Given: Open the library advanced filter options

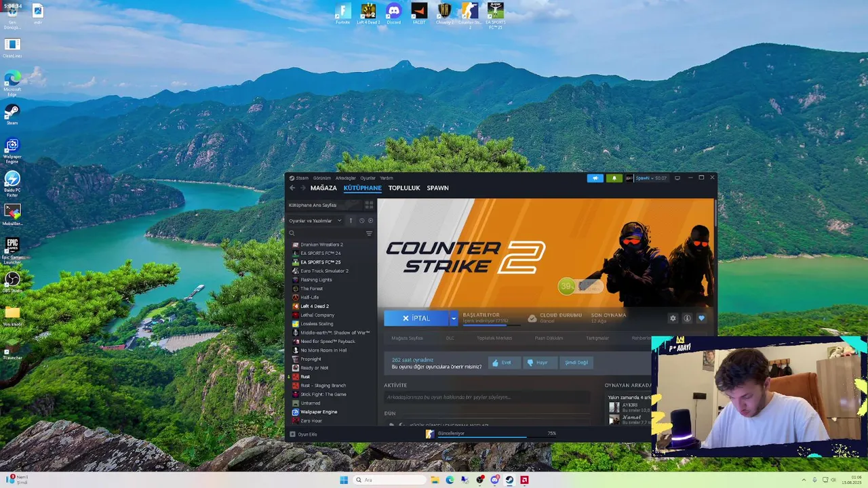Looking at the screenshot, I should coord(369,233).
